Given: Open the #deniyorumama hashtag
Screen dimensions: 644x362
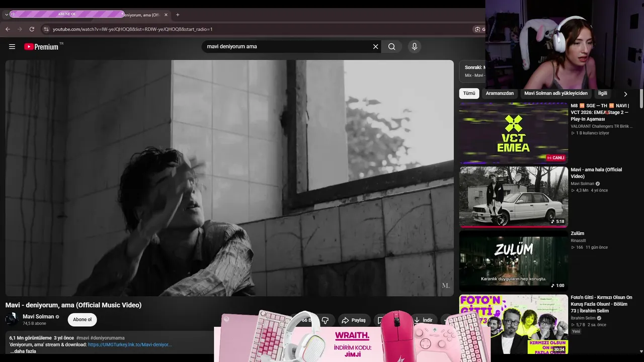Looking at the screenshot, I should tap(108, 338).
